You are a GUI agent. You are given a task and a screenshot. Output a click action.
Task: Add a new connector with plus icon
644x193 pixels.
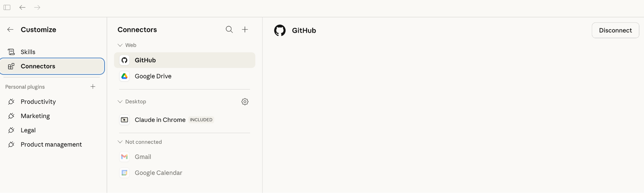click(245, 30)
